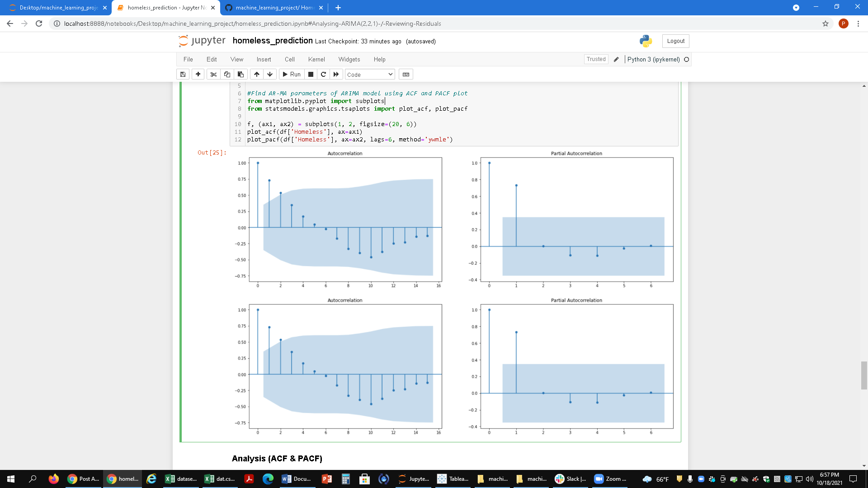The height and width of the screenshot is (488, 868).
Task: Cut selected cells with scissors icon
Action: tap(213, 74)
